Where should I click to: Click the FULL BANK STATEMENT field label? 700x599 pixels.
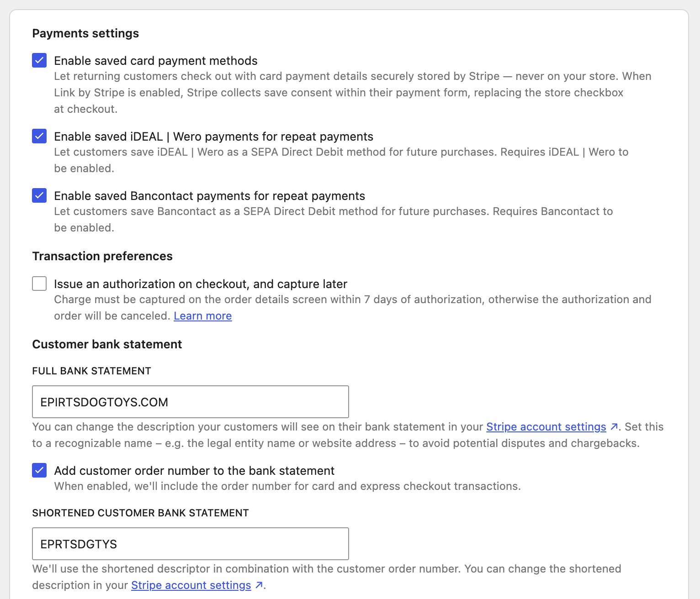pyautogui.click(x=91, y=371)
